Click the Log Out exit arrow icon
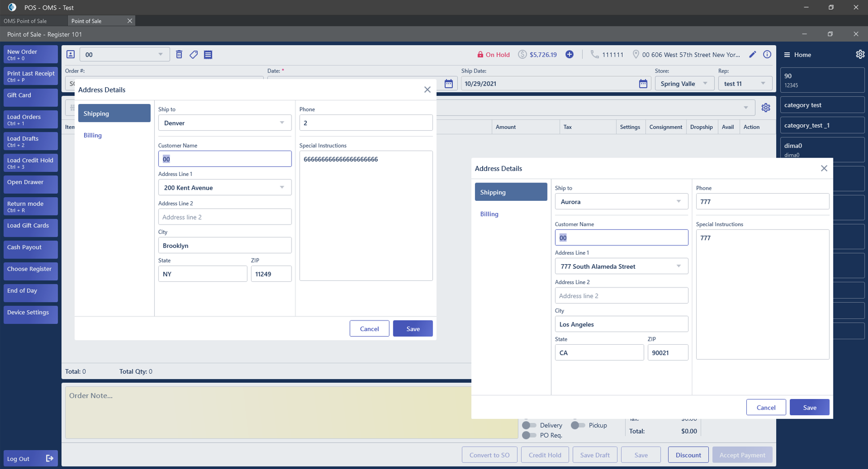The image size is (868, 469). [x=50, y=458]
